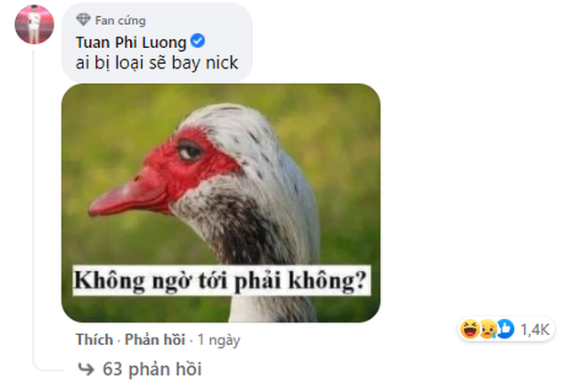Open the "1 ngày" timestamp link
588x384 pixels.
click(x=218, y=339)
